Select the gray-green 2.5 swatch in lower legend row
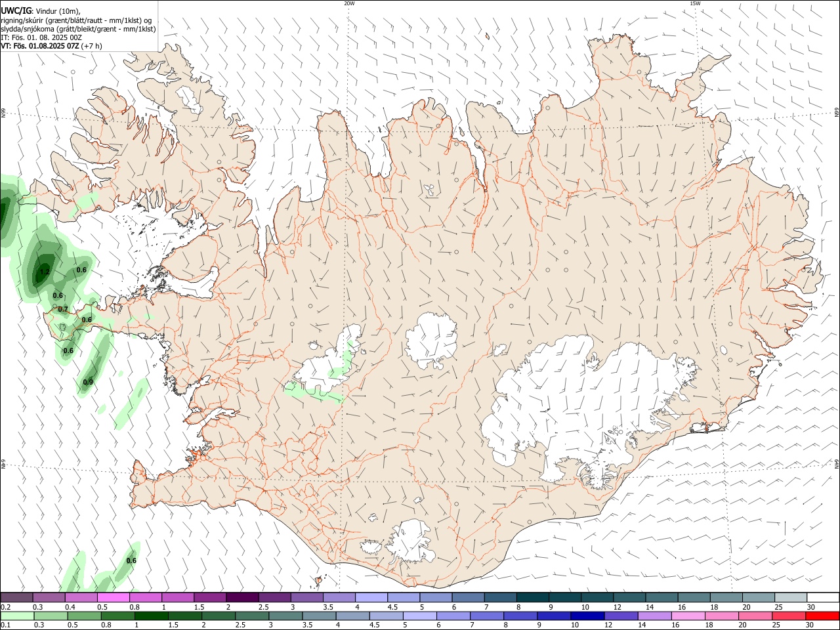 click(251, 616)
